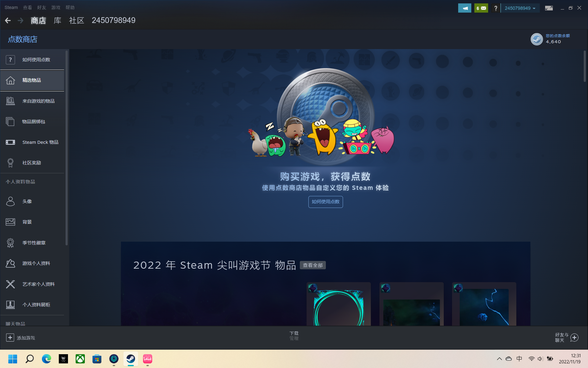
Task: Open Microsoft Store from taskbar
Action: 97,359
